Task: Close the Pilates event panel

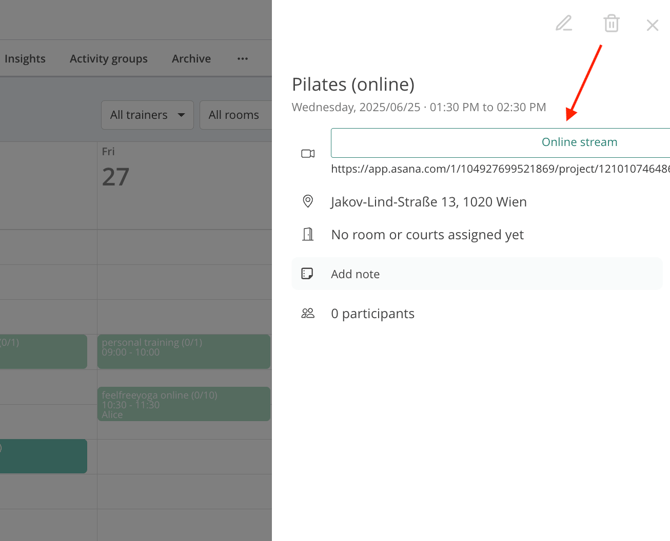Action: tap(652, 25)
